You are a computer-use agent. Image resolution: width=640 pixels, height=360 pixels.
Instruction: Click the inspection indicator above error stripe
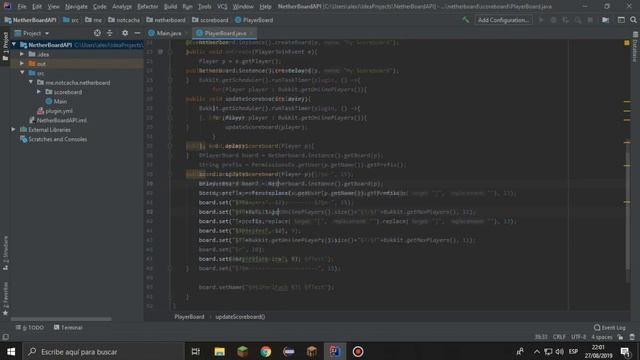point(627,43)
